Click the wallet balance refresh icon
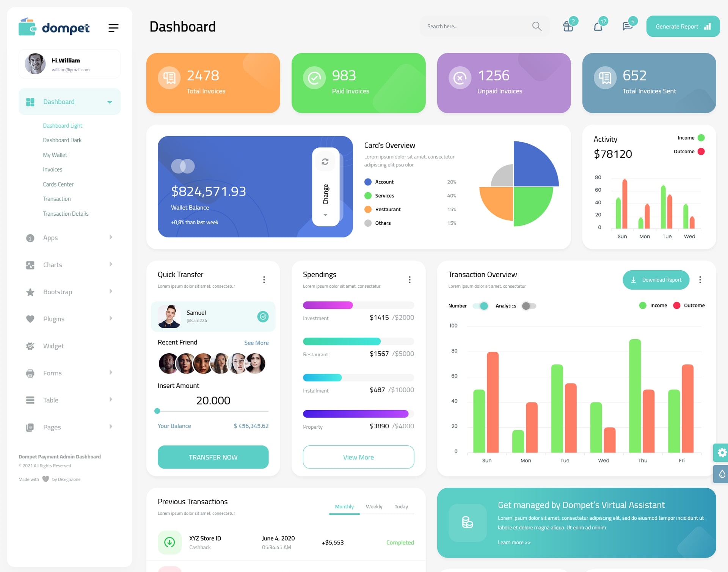Viewport: 728px width, 572px height. point(325,163)
